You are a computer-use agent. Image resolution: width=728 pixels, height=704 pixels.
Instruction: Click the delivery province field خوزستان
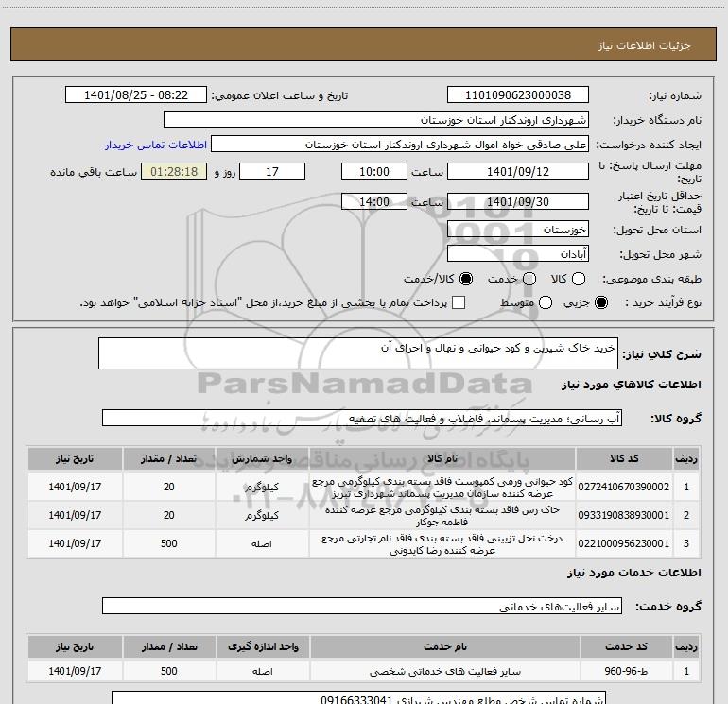tap(518, 230)
